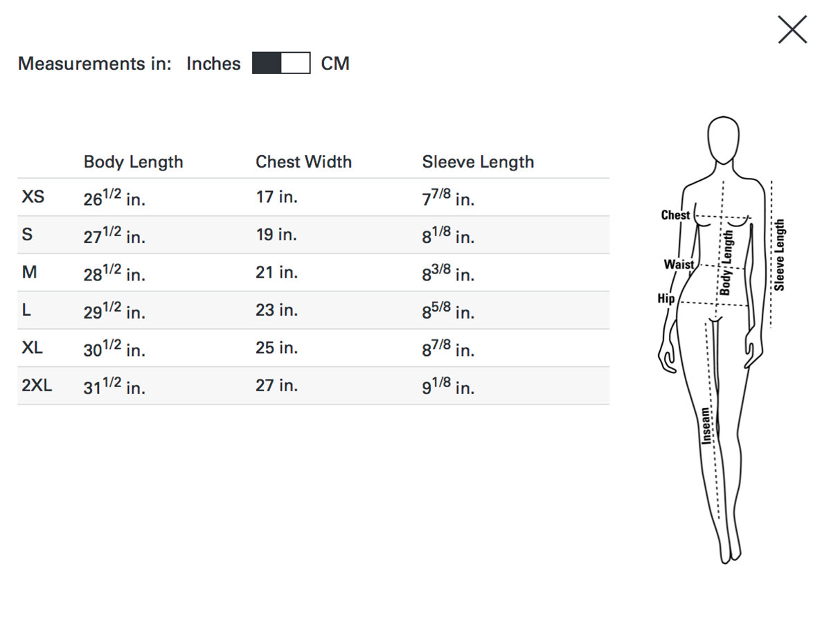Screen dimensions: 831x644
Task: Select the XS size row label
Action: click(33, 197)
